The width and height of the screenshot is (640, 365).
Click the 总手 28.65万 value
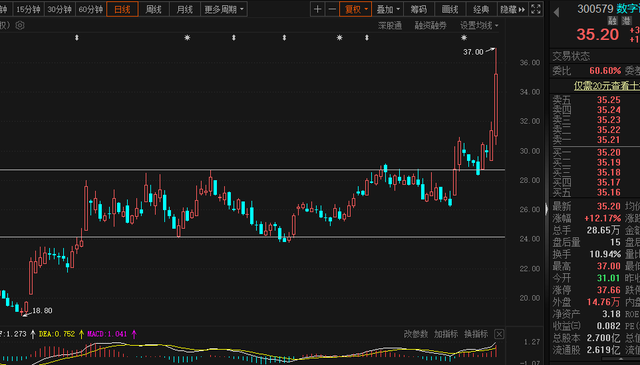click(x=603, y=231)
